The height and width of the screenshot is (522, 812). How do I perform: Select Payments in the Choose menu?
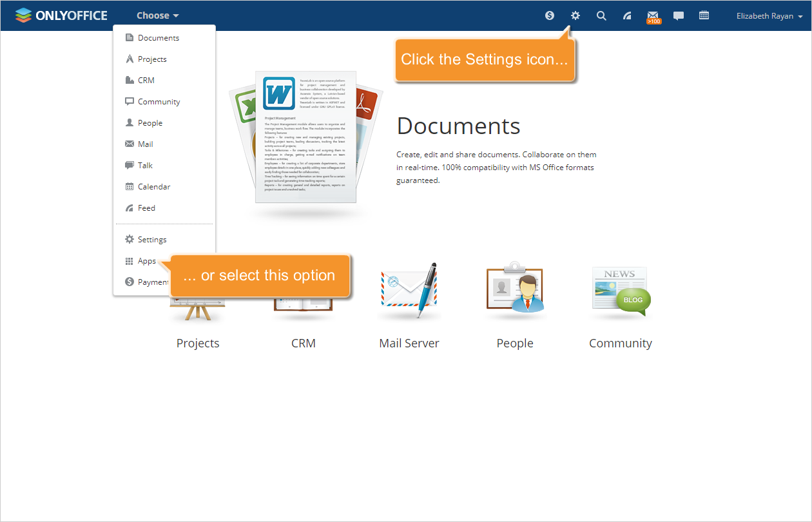(147, 282)
